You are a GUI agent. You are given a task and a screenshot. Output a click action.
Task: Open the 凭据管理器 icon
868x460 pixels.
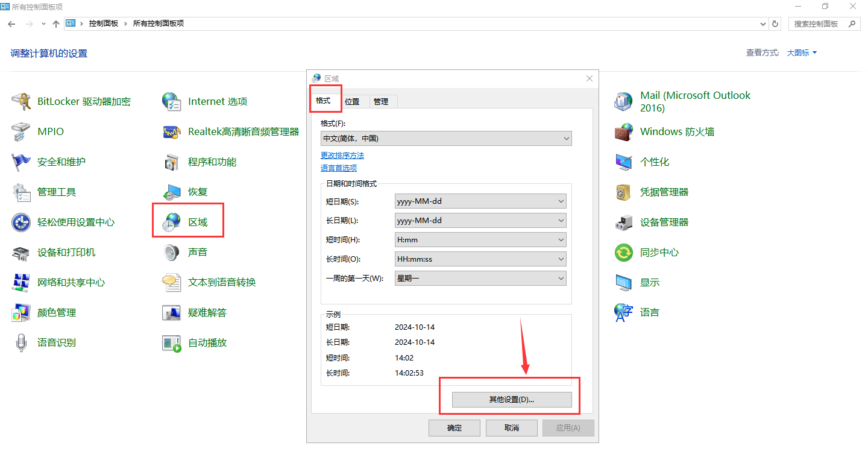click(x=624, y=192)
